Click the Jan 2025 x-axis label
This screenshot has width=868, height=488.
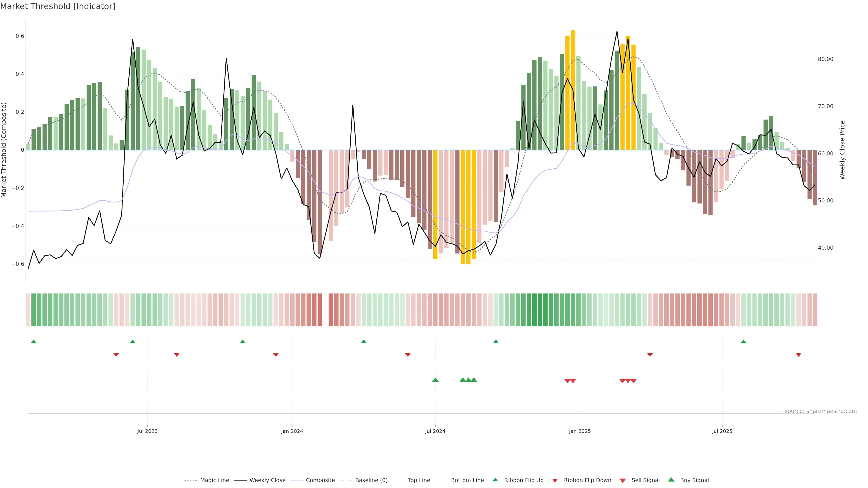[580, 431]
